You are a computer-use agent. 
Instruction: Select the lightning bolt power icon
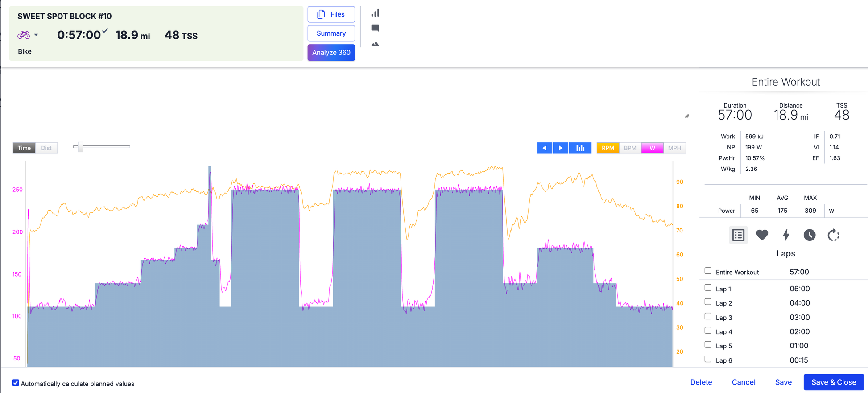[786, 235]
